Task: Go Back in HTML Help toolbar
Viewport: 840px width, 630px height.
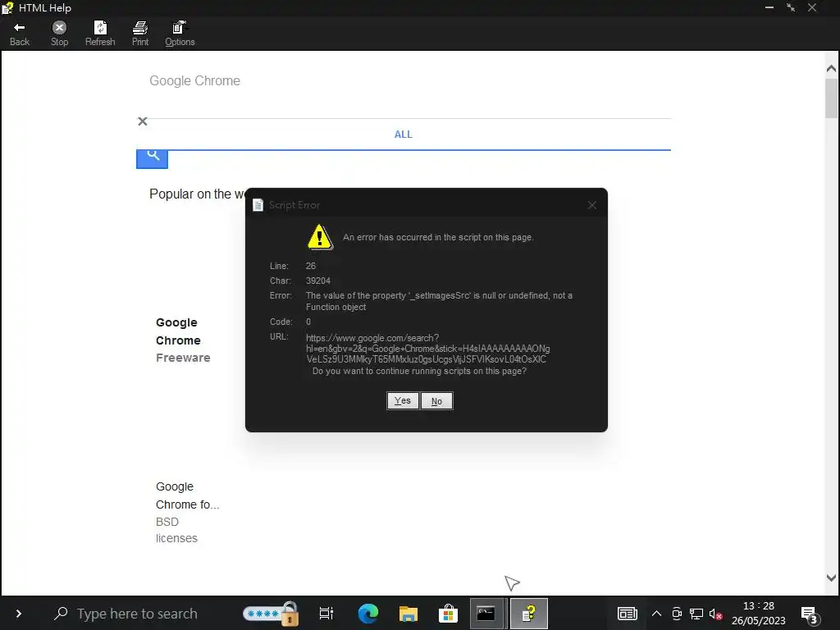Action: click(x=20, y=34)
